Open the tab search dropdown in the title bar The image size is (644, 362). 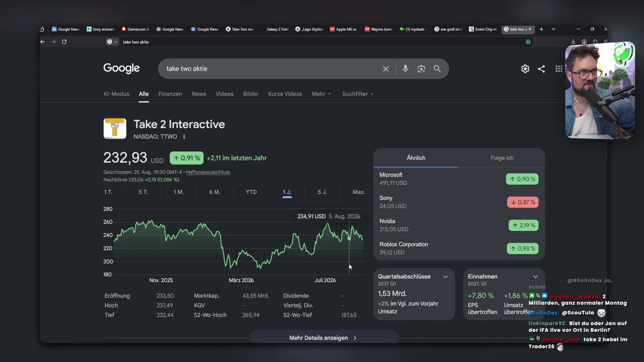(553, 29)
